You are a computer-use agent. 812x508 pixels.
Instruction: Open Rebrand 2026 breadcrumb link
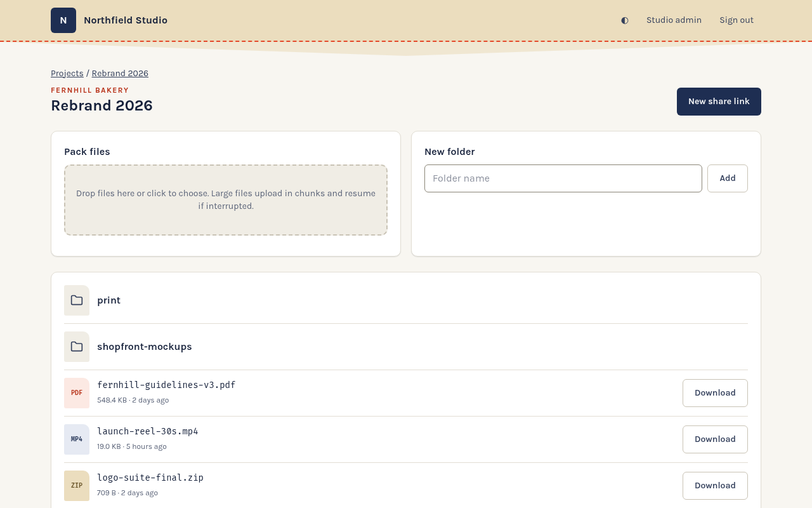point(120,73)
